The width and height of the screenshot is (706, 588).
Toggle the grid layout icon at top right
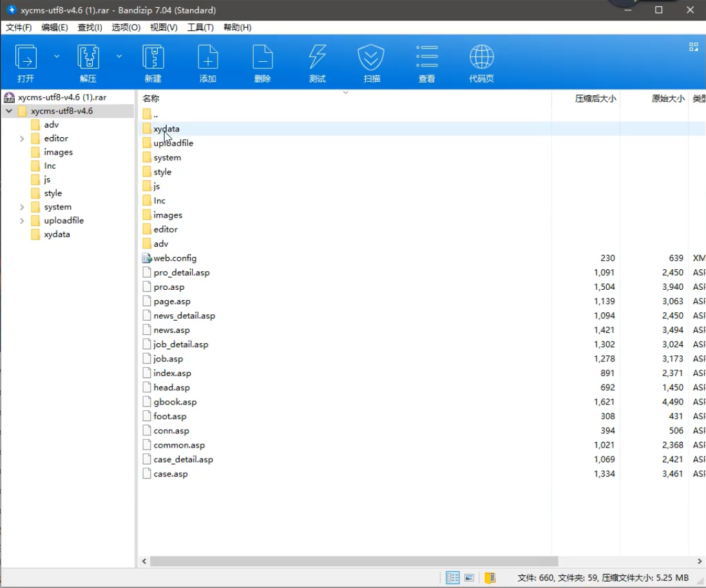[x=694, y=47]
